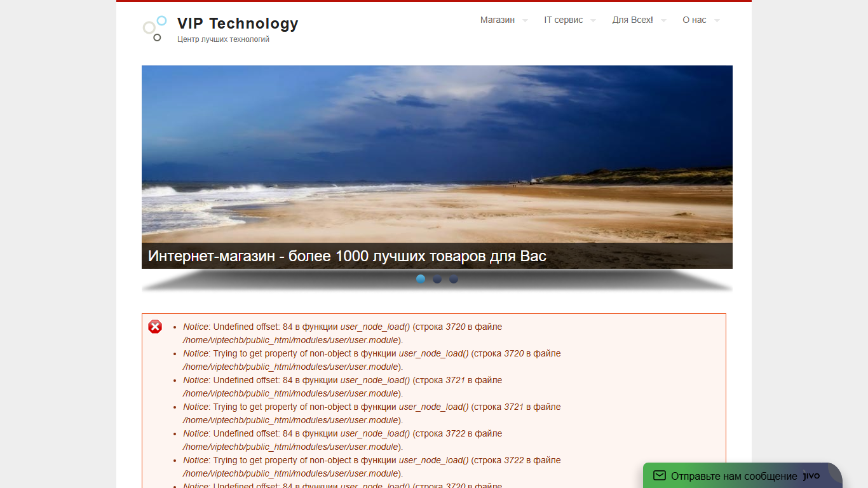Click the red error cross icon

(x=155, y=327)
